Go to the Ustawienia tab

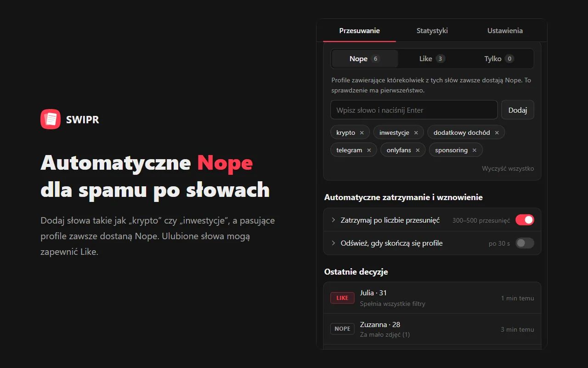point(505,31)
